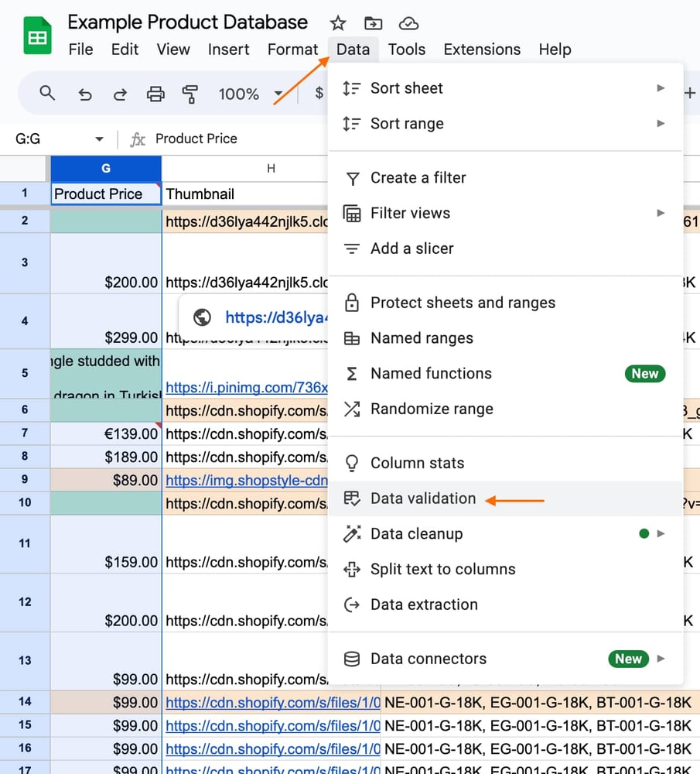
Task: Click the Create a filter funnel icon
Action: pyautogui.click(x=352, y=178)
